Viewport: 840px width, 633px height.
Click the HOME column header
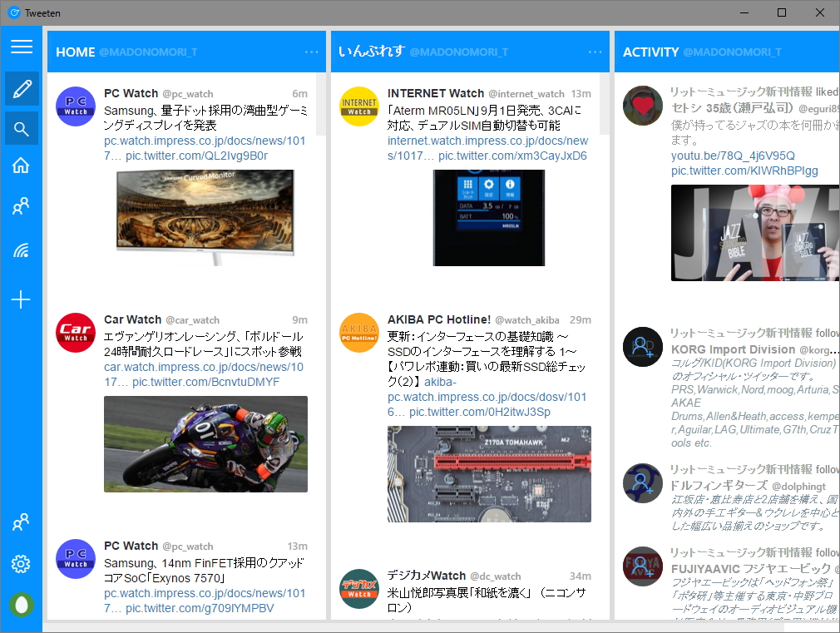(x=76, y=52)
